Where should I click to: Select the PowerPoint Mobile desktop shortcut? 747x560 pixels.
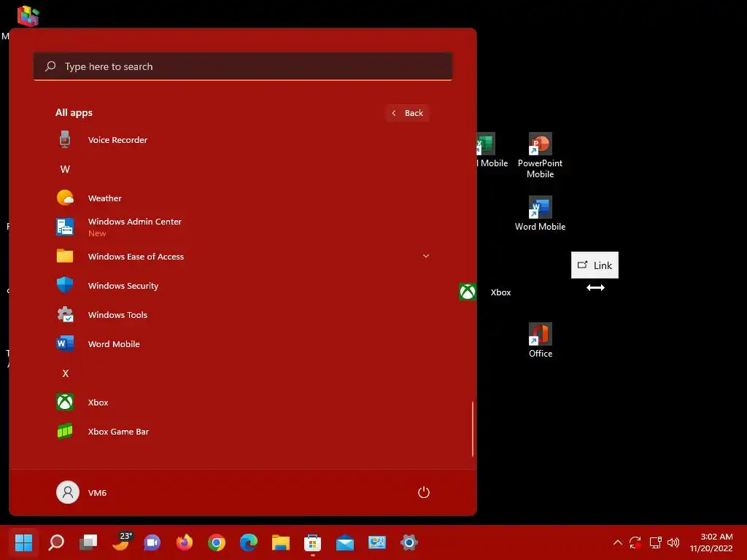[541, 156]
